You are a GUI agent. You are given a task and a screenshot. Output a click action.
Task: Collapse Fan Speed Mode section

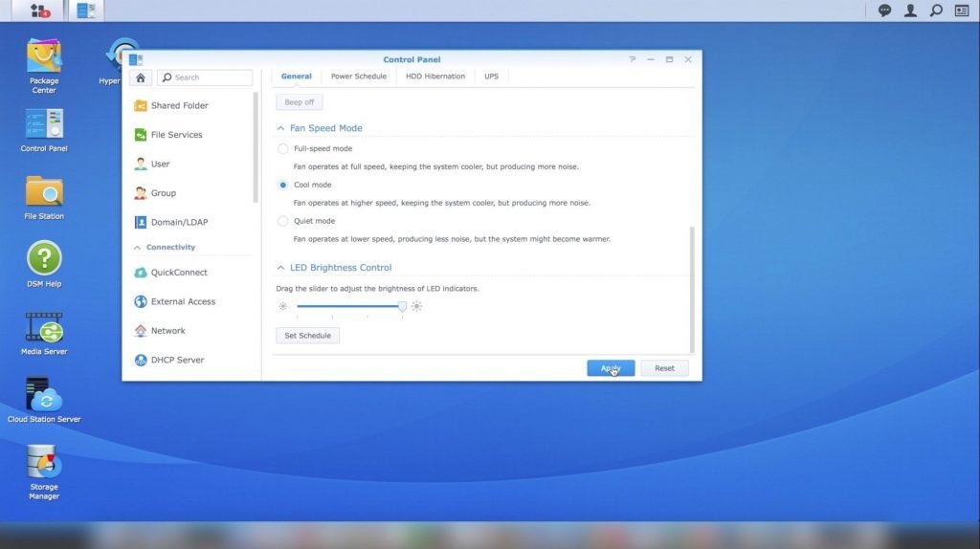(x=280, y=128)
